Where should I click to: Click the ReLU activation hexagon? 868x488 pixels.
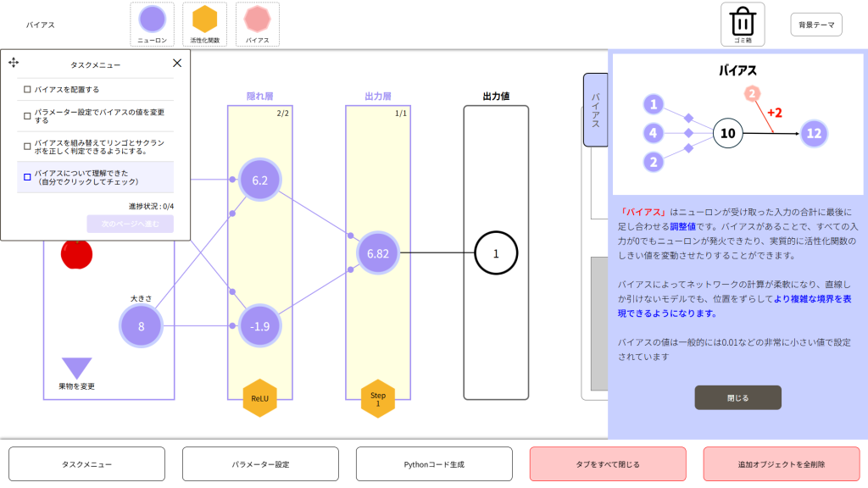[259, 398]
